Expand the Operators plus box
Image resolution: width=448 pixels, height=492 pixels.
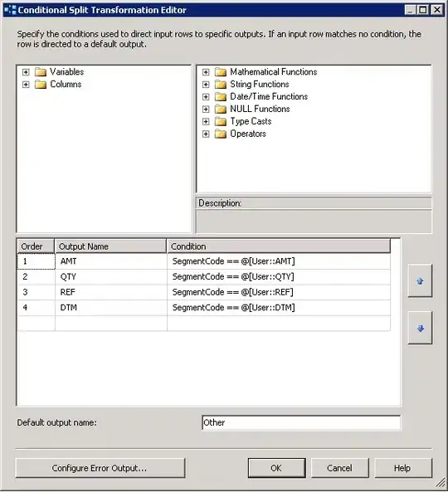(x=206, y=134)
